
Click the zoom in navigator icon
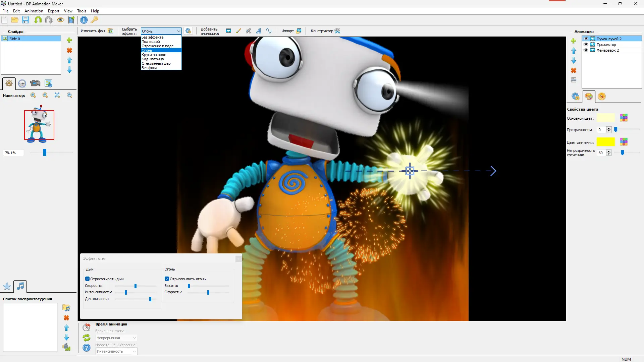tap(33, 95)
